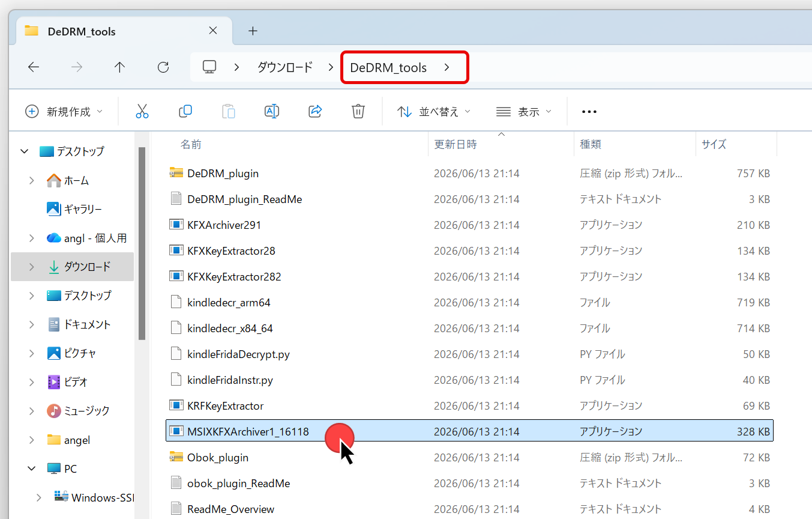
Task: Click the PC monitor icon in address bar
Action: tap(209, 67)
